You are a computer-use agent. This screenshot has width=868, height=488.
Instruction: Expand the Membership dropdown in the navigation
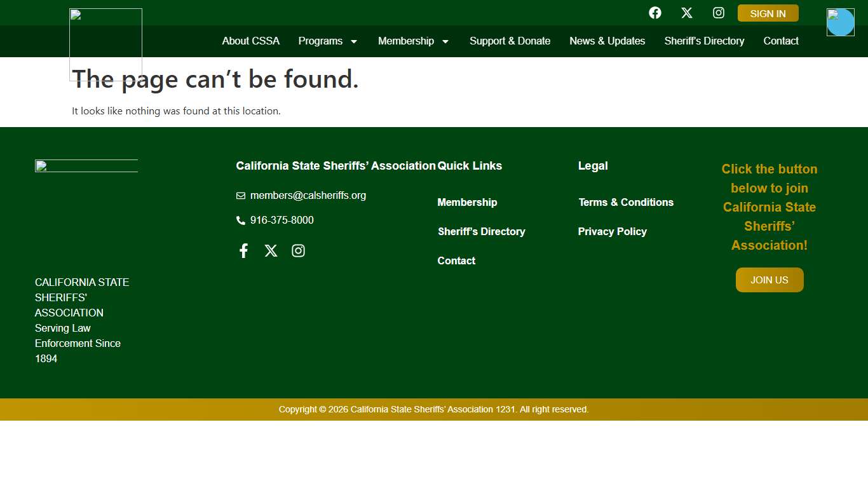[x=413, y=41]
